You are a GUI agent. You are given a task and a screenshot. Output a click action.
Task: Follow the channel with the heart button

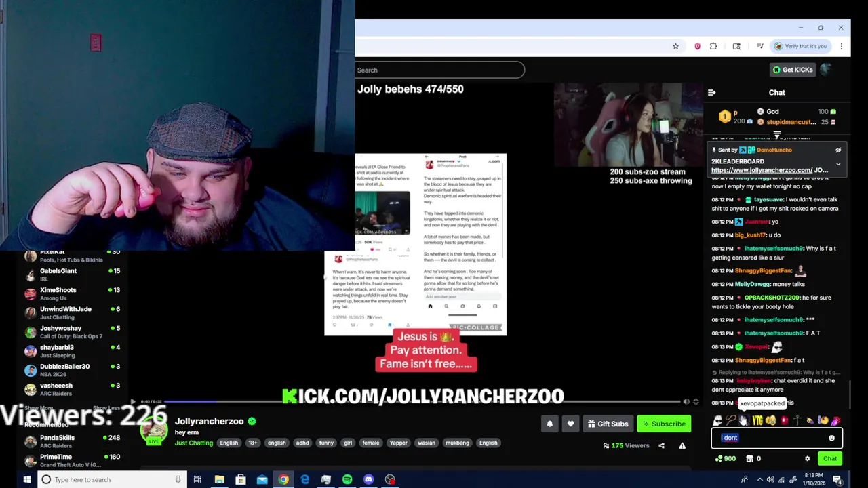tap(570, 424)
